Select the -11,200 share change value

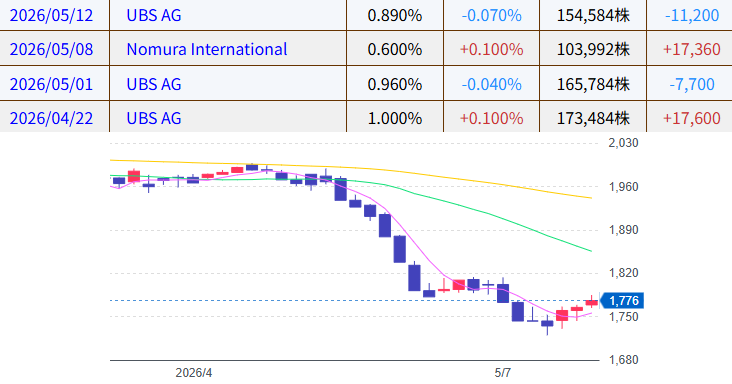click(692, 15)
